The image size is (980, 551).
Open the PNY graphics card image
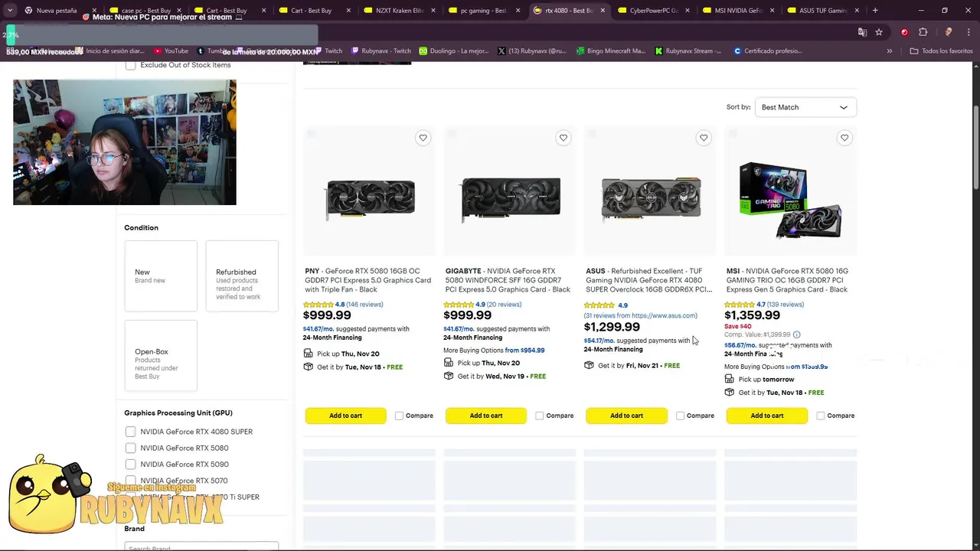tap(370, 199)
